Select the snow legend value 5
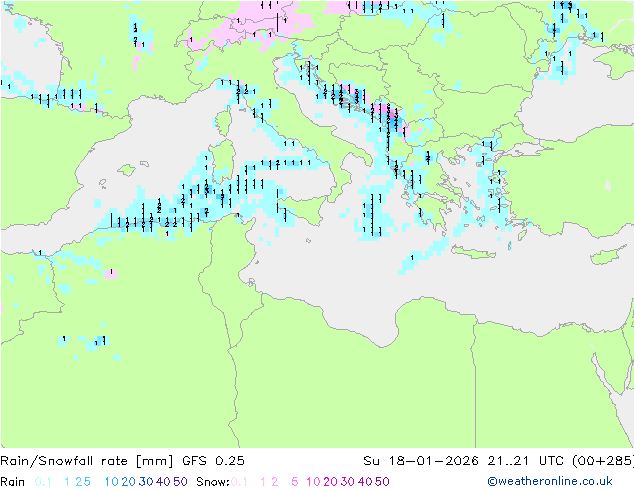 point(294,482)
